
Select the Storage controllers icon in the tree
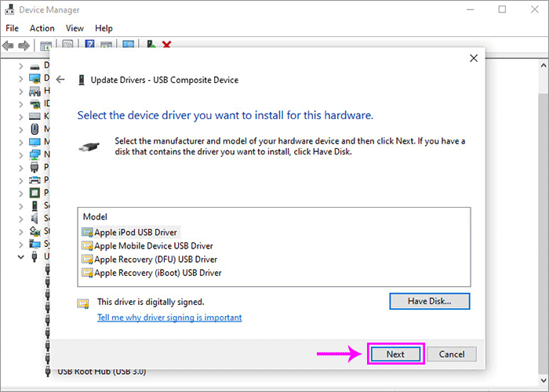point(35,231)
